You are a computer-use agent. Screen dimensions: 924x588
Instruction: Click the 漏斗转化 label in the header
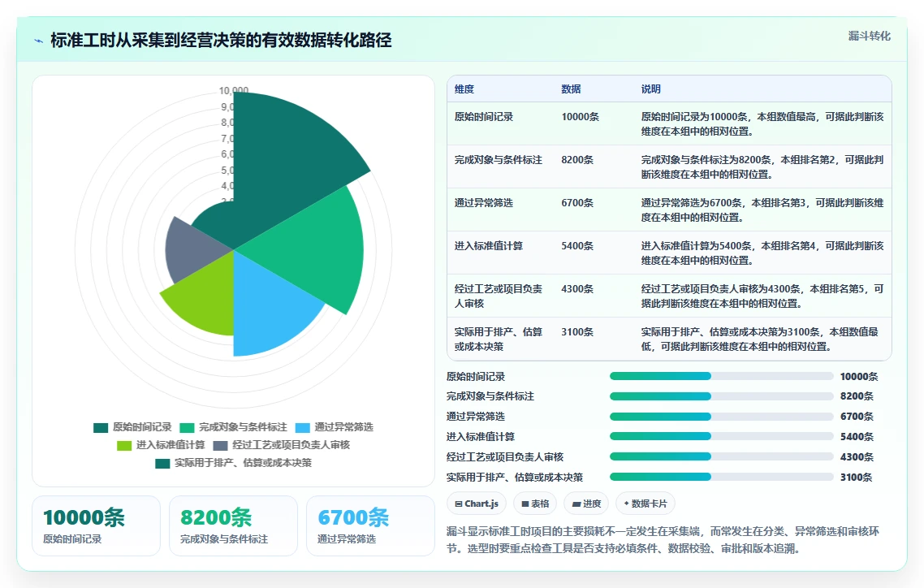pyautogui.click(x=870, y=36)
